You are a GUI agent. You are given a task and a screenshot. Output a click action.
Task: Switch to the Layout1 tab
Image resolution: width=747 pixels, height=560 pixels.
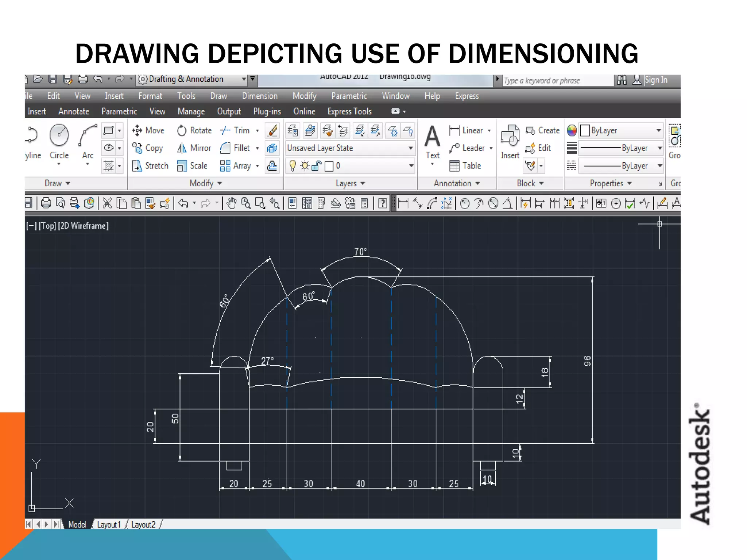(109, 525)
